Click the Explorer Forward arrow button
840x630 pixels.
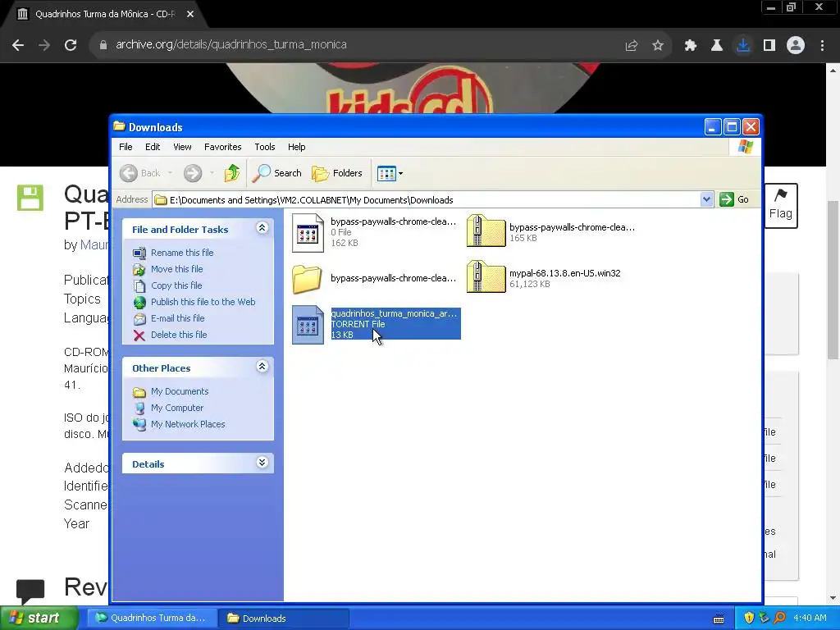193,173
